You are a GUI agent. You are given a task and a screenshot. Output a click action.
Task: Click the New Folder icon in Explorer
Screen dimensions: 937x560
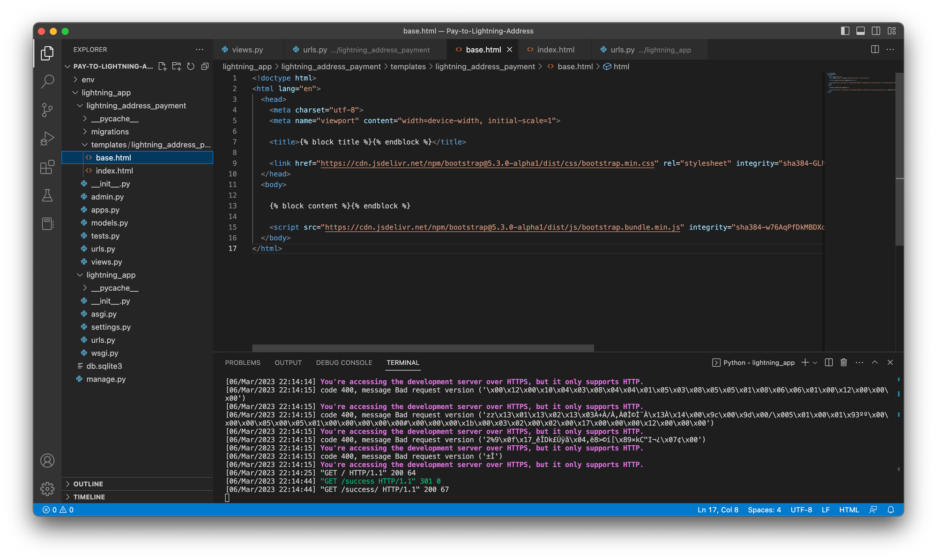[177, 66]
